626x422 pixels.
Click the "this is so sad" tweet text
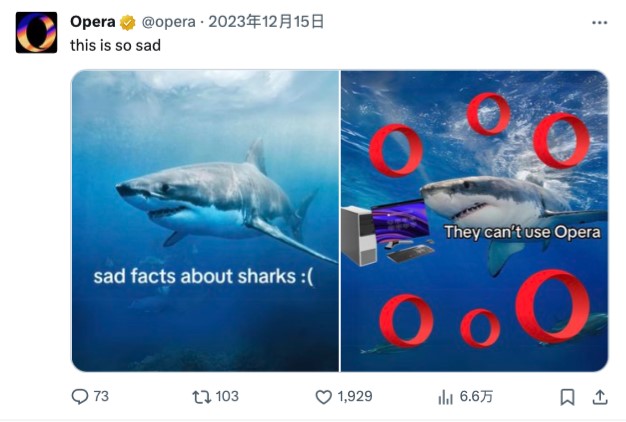(115, 45)
